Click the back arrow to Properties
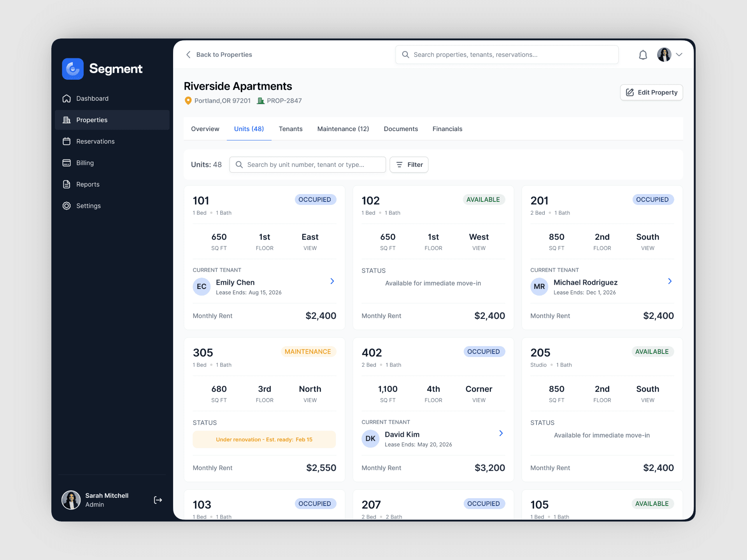This screenshot has height=560, width=747. point(189,55)
